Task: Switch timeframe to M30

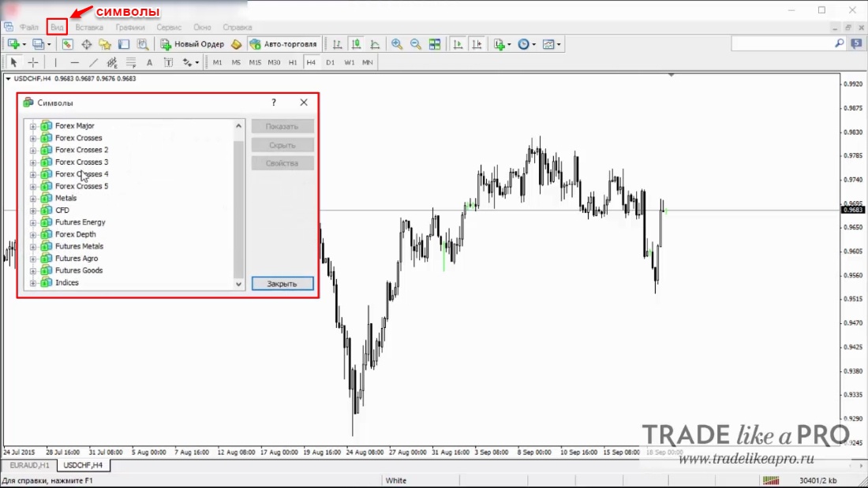Action: [x=274, y=62]
